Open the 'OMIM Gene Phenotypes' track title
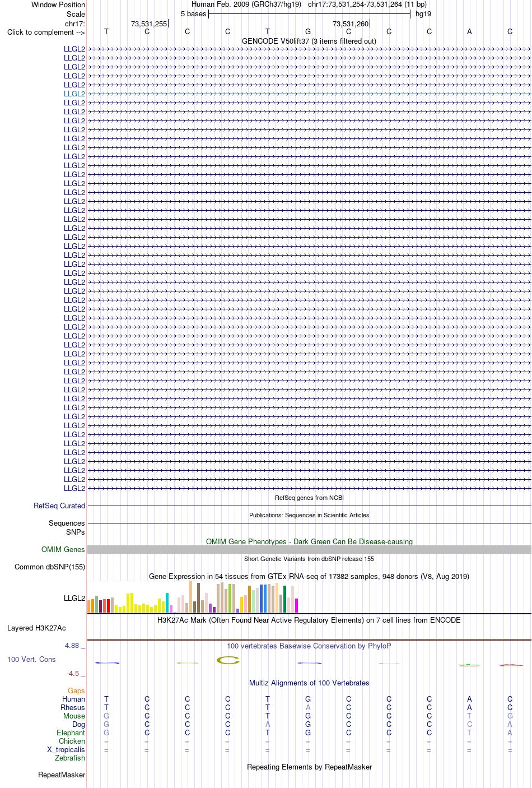This screenshot has height=788, width=532. pos(309,541)
